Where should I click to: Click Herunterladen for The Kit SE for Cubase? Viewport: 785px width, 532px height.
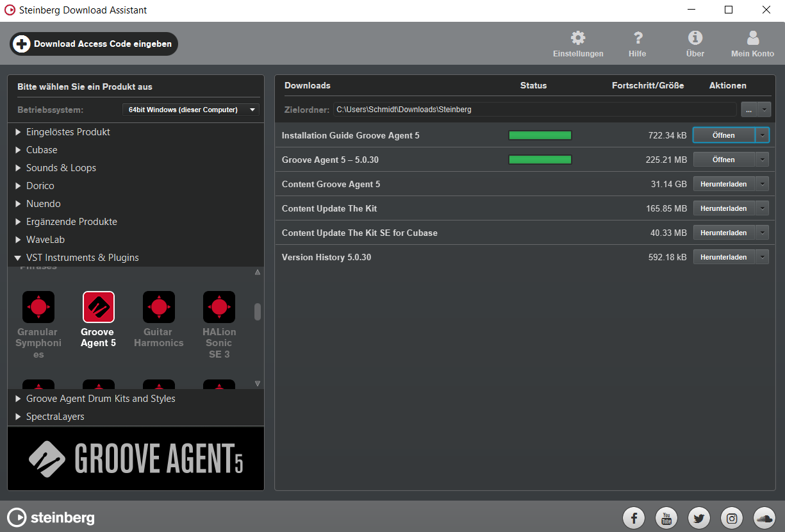click(724, 233)
